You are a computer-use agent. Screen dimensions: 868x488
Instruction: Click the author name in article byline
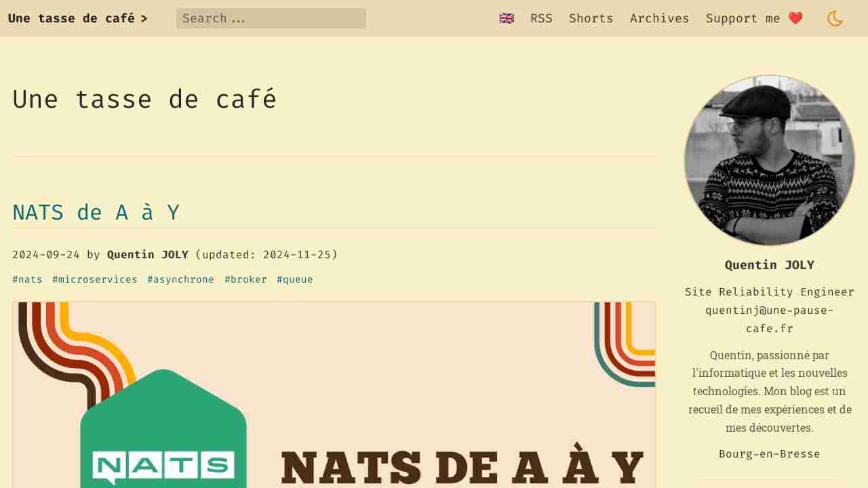147,255
